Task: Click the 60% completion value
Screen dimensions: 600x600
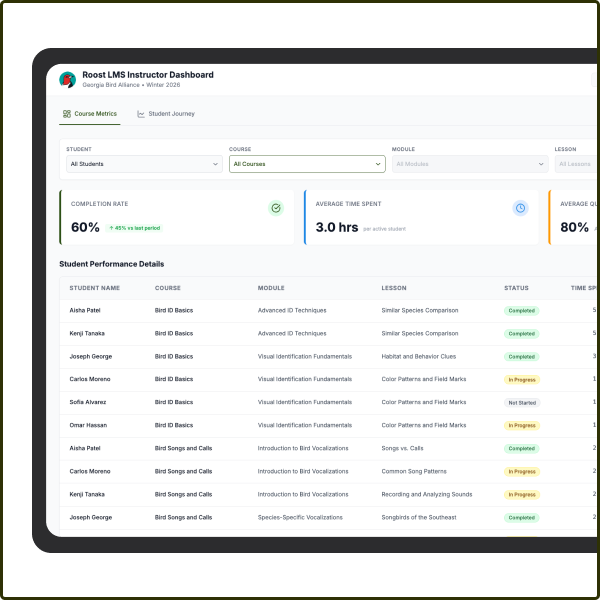Action: click(85, 227)
